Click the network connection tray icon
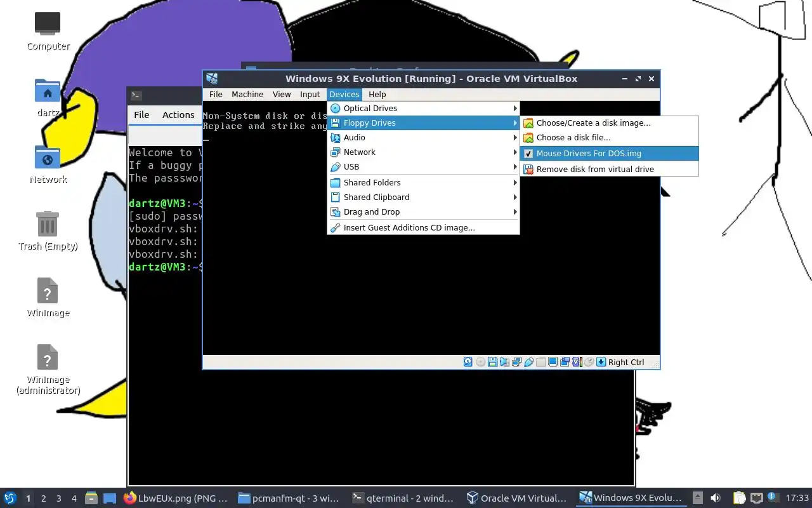Viewport: 812px width, 508px height. click(x=757, y=498)
